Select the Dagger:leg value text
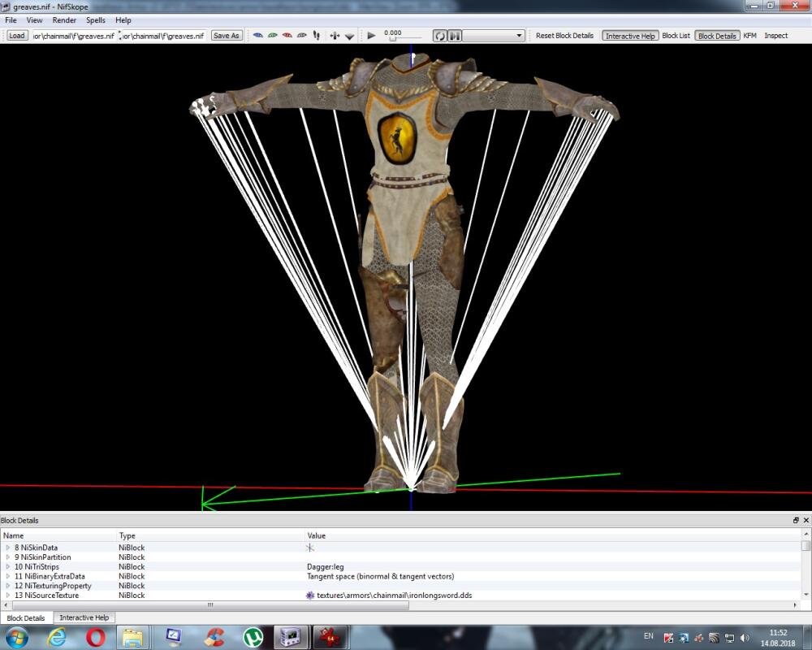Screen dimensions: 812x650 (326, 566)
